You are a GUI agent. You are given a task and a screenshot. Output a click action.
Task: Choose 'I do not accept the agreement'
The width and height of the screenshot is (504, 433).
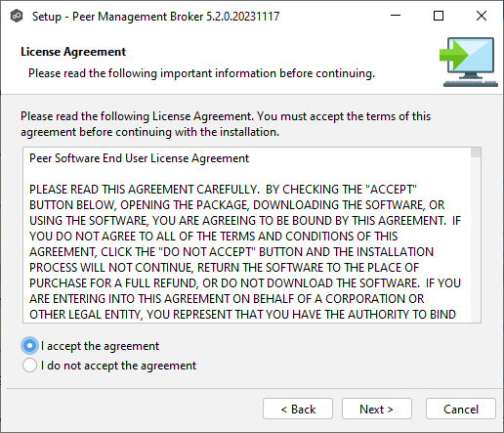click(29, 366)
